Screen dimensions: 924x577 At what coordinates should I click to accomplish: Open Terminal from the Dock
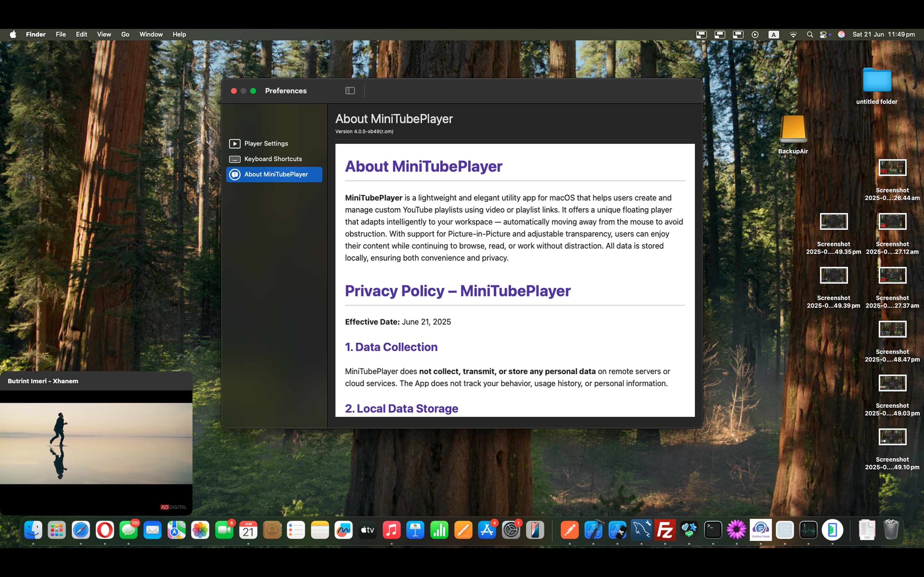713,530
